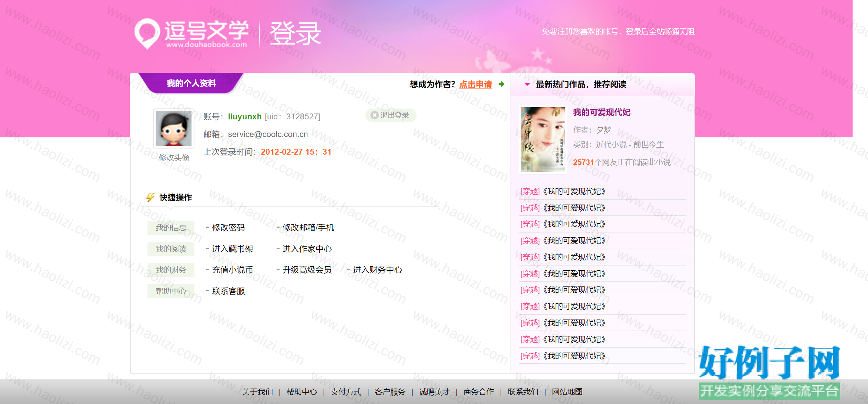This screenshot has width=868, height=404.
Task: Open the 我的阅读 category
Action: [171, 249]
